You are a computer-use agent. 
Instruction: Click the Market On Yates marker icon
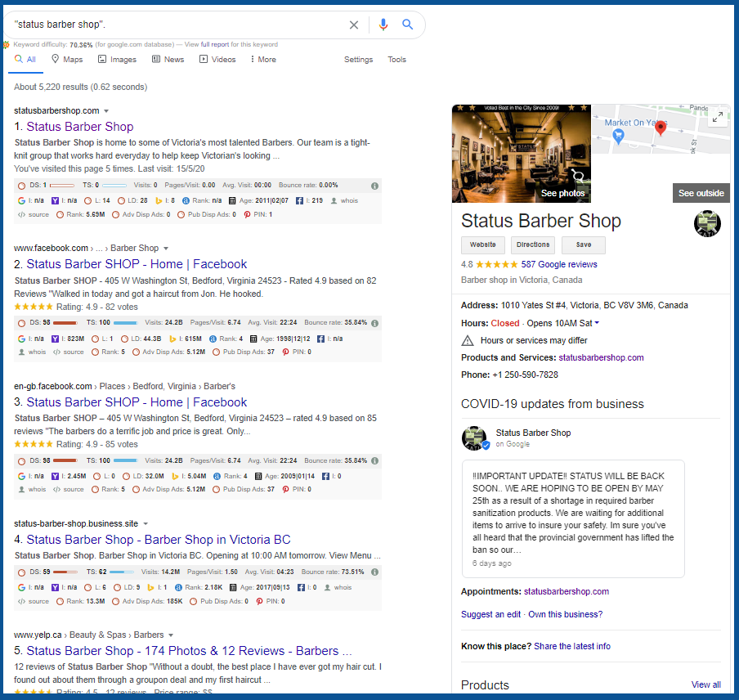(x=618, y=137)
